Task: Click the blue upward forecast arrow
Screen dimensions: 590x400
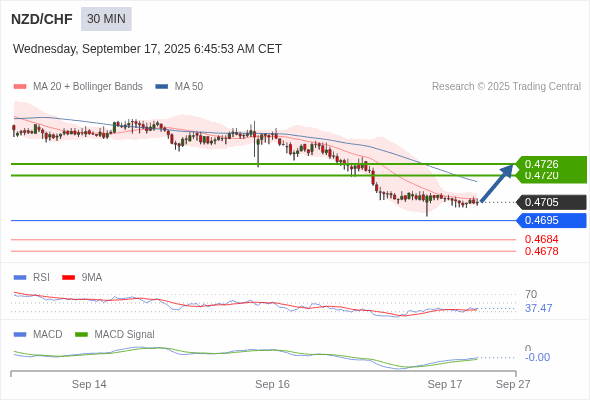Action: [x=497, y=183]
